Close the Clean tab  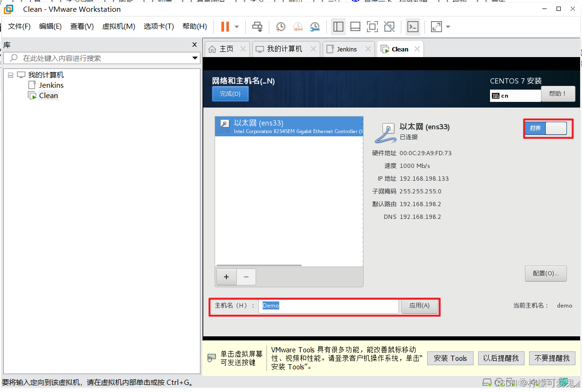point(417,49)
